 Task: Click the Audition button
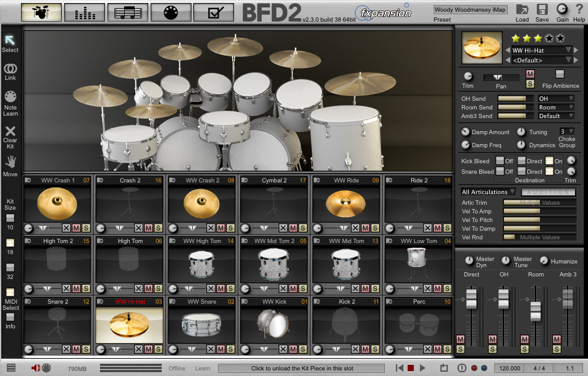point(548,192)
